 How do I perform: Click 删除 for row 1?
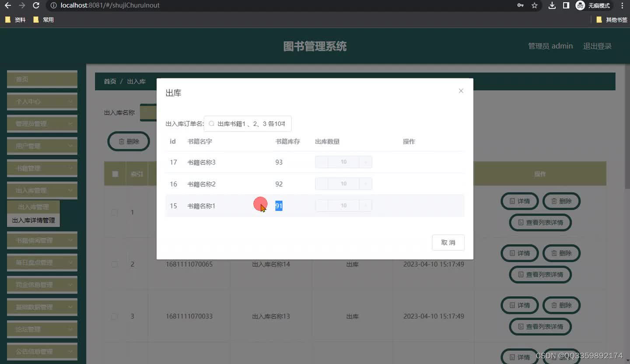pos(561,201)
